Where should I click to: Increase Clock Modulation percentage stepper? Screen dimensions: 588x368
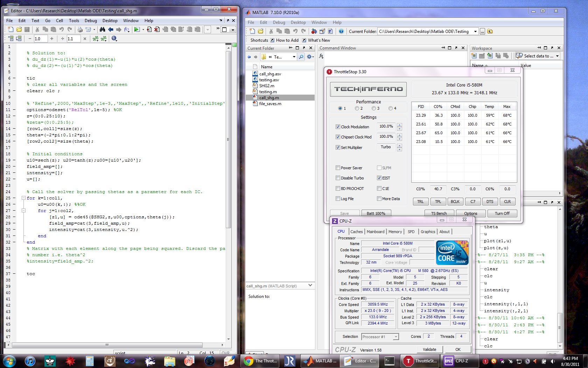pyautogui.click(x=399, y=125)
